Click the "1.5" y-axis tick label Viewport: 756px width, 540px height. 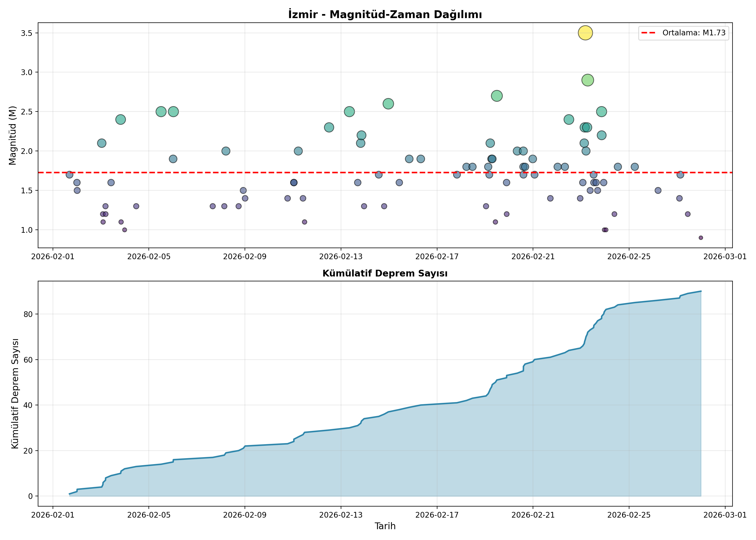(27, 191)
